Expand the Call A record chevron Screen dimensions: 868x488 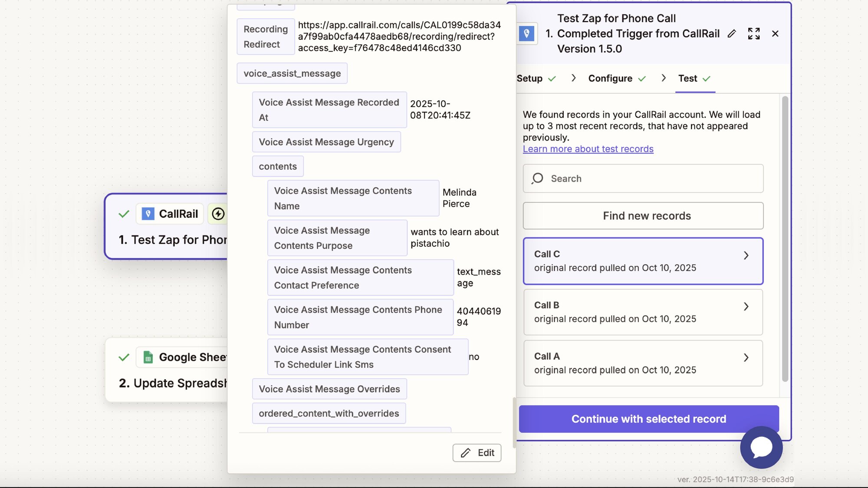click(746, 358)
